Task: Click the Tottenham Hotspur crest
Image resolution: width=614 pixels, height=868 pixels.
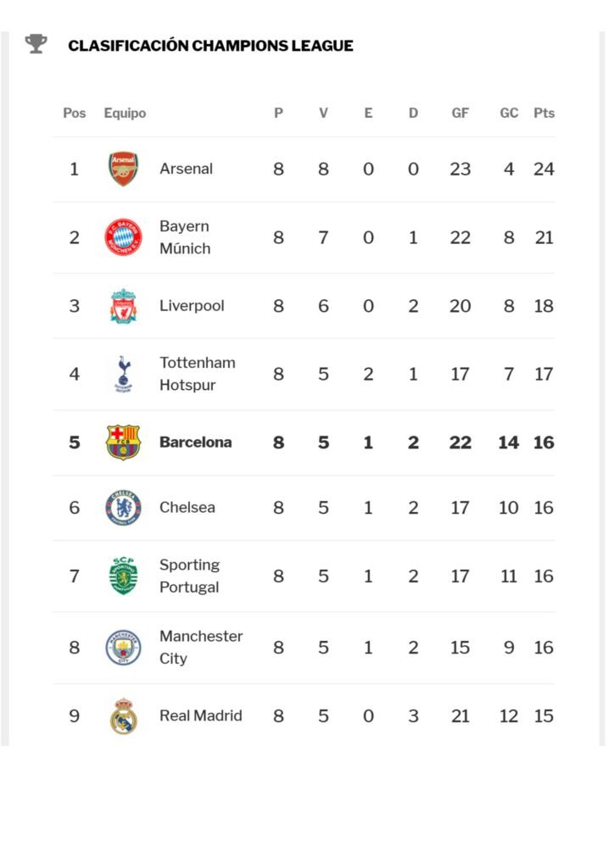Action: pos(123,374)
